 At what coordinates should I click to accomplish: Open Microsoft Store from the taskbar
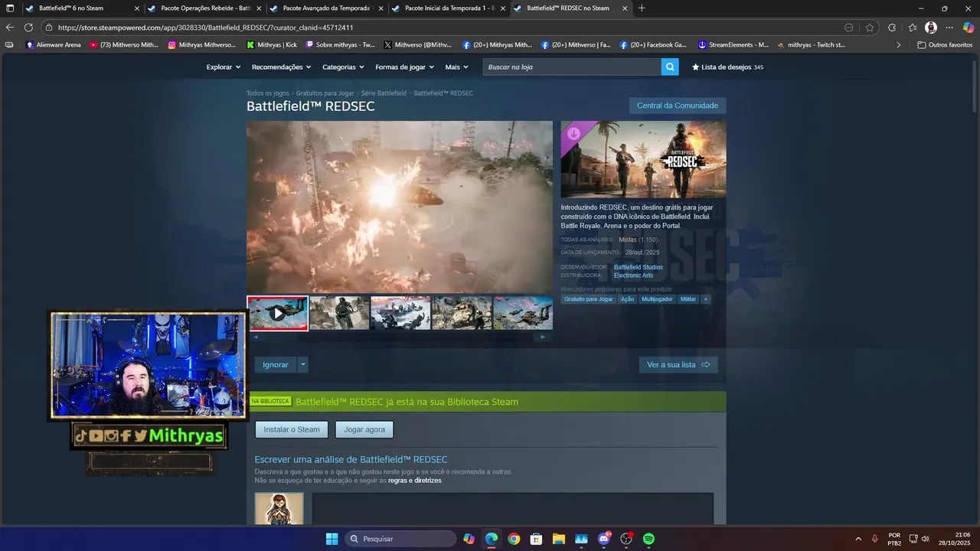click(536, 539)
